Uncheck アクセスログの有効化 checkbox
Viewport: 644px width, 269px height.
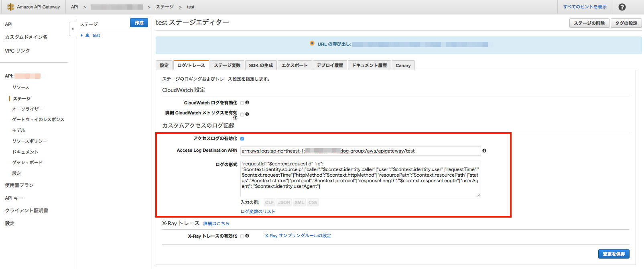coord(242,139)
